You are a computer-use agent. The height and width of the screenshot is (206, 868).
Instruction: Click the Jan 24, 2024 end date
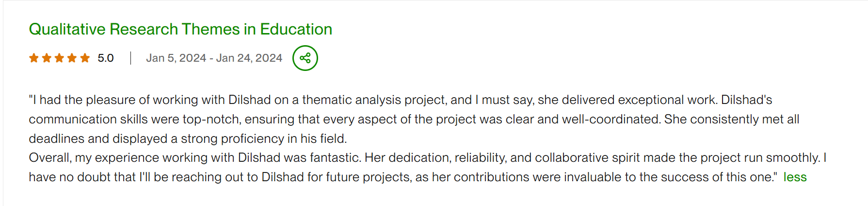click(x=249, y=58)
